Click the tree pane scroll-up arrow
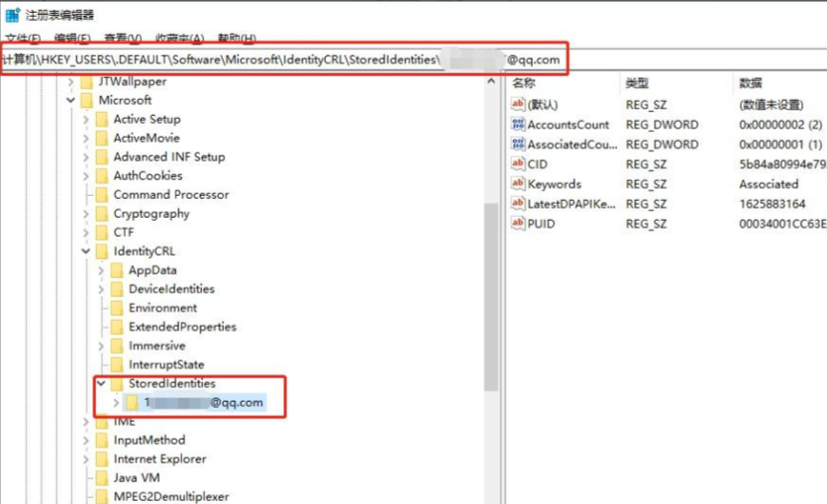827x504 pixels. [x=491, y=81]
